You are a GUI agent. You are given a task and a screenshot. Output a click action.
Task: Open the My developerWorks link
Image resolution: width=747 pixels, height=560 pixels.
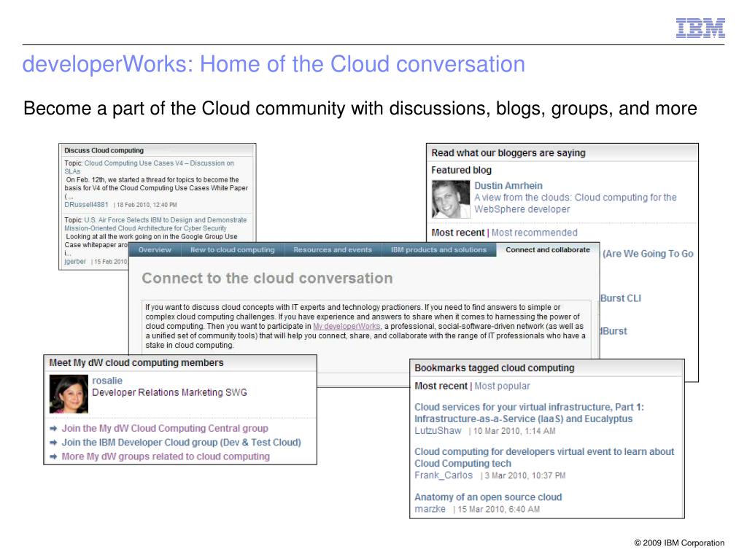(347, 326)
